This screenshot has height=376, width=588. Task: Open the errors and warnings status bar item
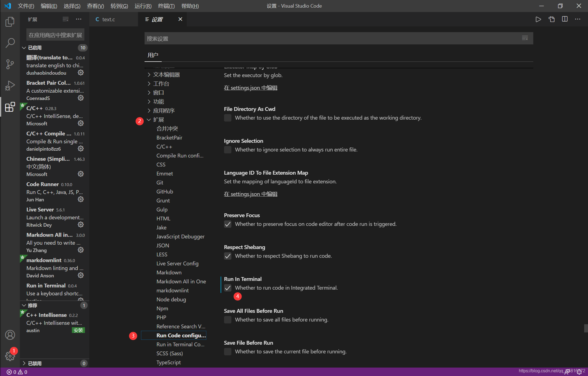coord(17,372)
